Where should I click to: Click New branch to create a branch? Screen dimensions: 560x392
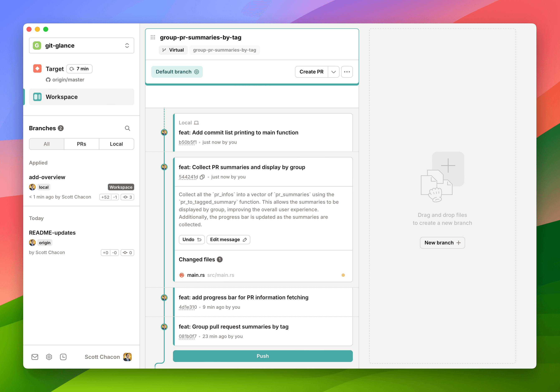point(442,243)
